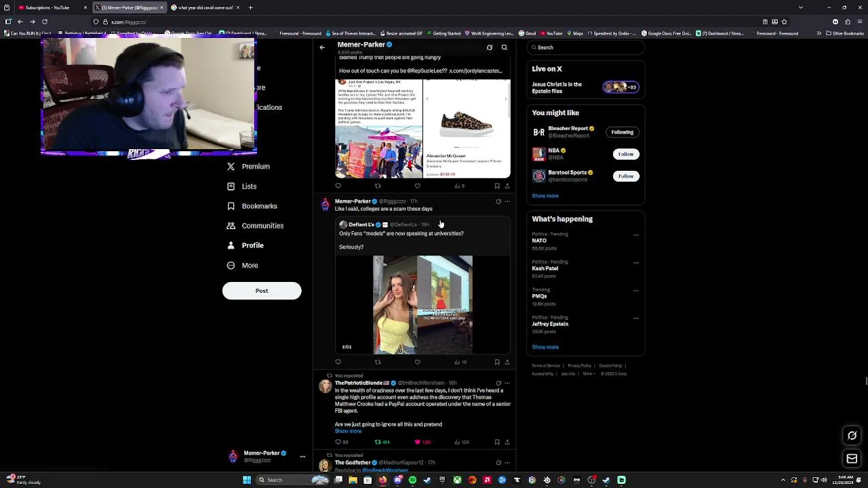Image resolution: width=868 pixels, height=488 pixels.
Task: Show more under You might like
Action: [x=545, y=196]
